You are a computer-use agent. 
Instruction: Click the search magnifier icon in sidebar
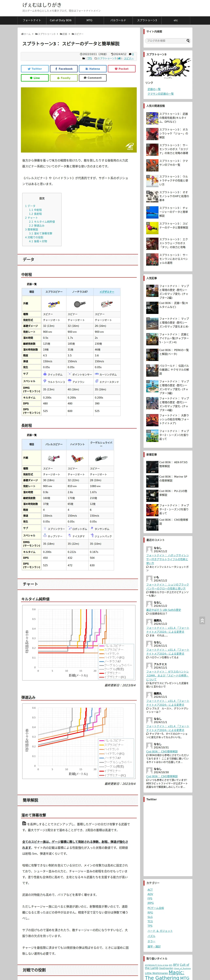point(188,41)
